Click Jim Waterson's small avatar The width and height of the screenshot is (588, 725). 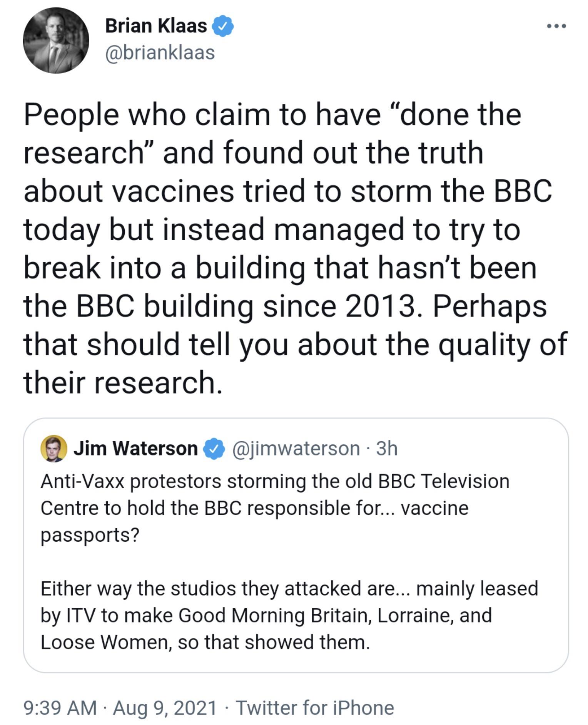coord(54,449)
